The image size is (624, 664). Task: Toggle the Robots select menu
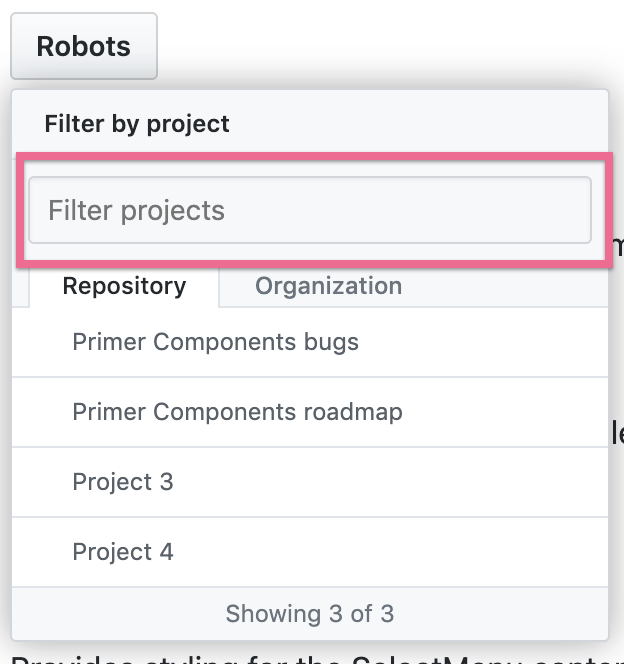click(x=84, y=46)
